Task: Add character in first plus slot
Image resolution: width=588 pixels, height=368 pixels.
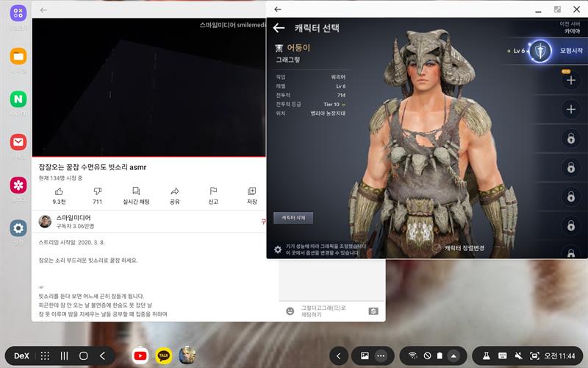Action: (571, 80)
